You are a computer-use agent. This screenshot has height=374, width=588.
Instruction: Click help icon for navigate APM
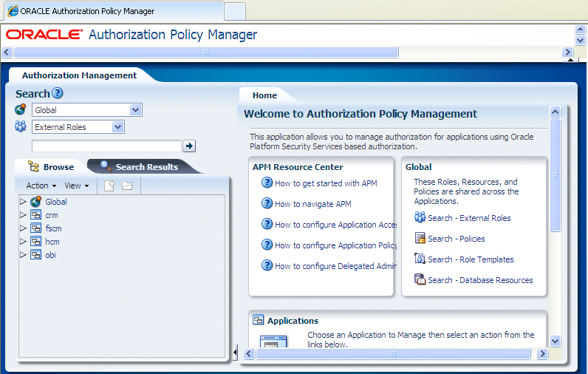pos(267,203)
